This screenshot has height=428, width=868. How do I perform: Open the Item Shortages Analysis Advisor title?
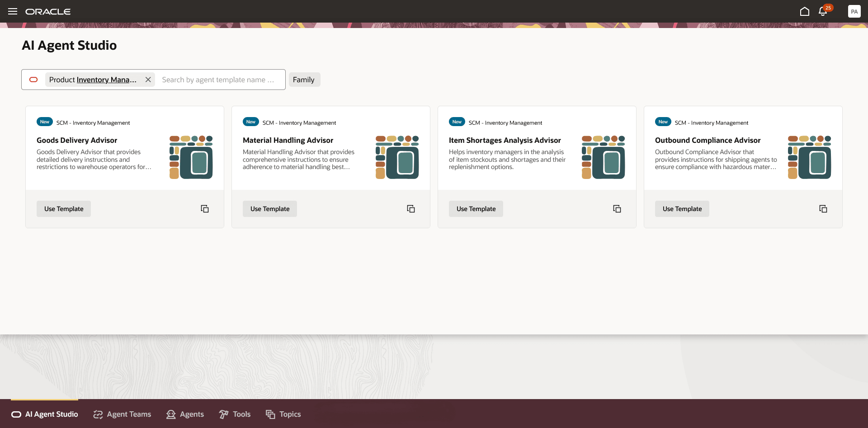[505, 140]
